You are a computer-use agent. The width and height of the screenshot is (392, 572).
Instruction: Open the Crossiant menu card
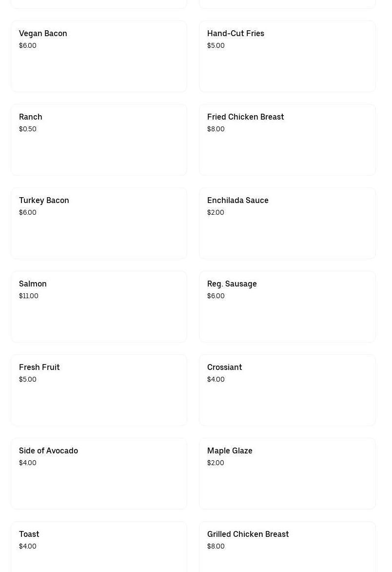click(x=287, y=390)
